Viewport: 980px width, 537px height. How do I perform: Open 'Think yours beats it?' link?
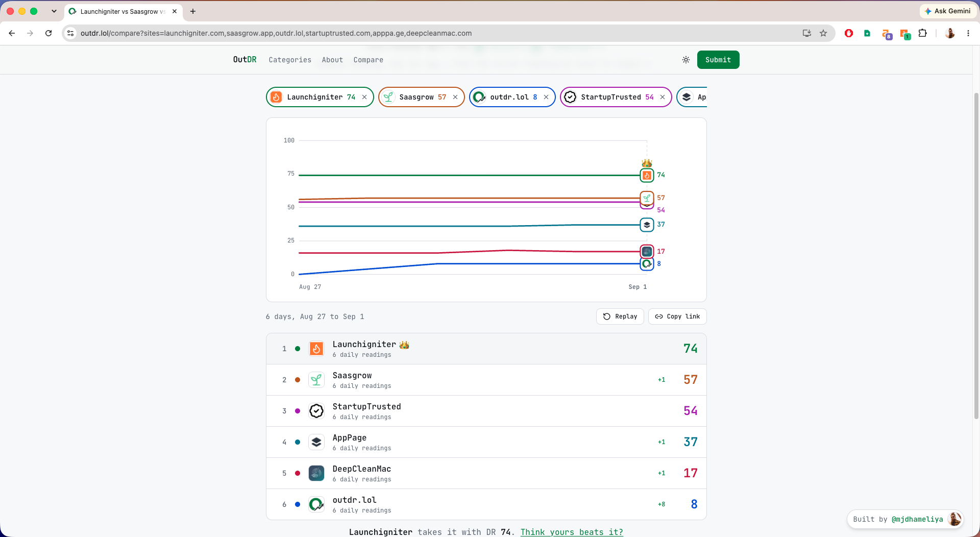[572, 532]
